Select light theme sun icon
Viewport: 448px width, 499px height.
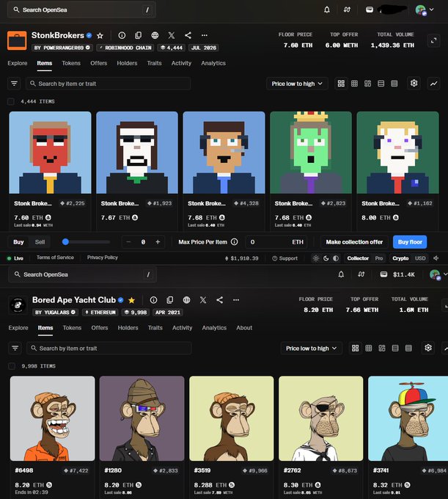(316, 258)
